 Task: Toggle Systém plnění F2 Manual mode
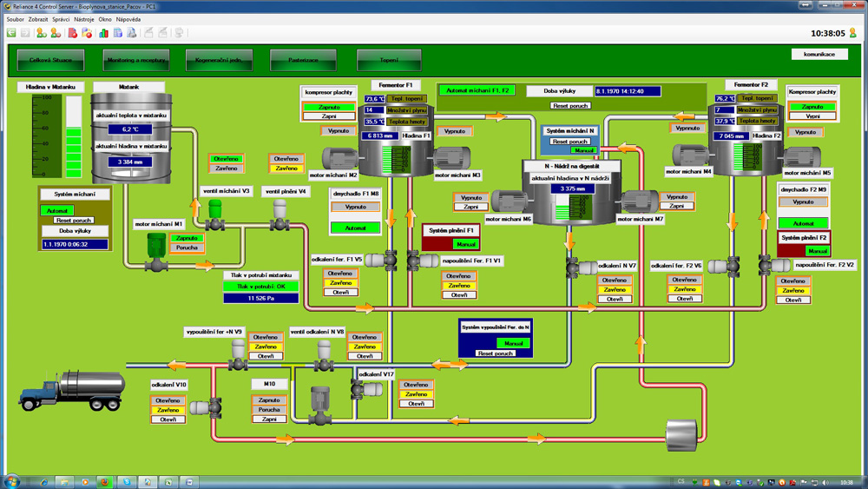click(x=818, y=251)
